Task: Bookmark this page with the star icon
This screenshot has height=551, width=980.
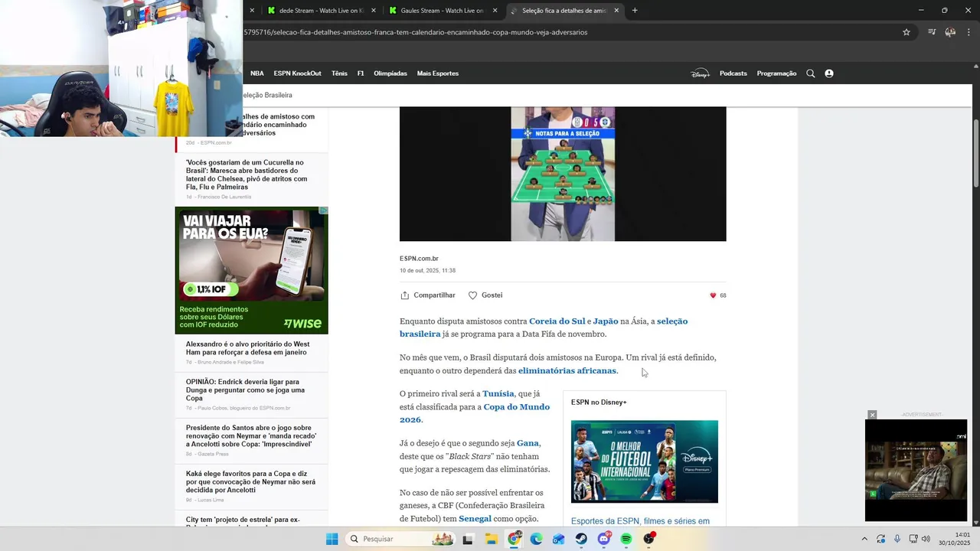Action: tap(906, 32)
